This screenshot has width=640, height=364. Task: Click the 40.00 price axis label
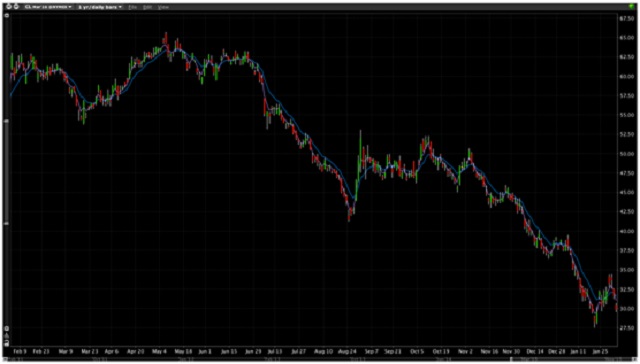click(627, 231)
